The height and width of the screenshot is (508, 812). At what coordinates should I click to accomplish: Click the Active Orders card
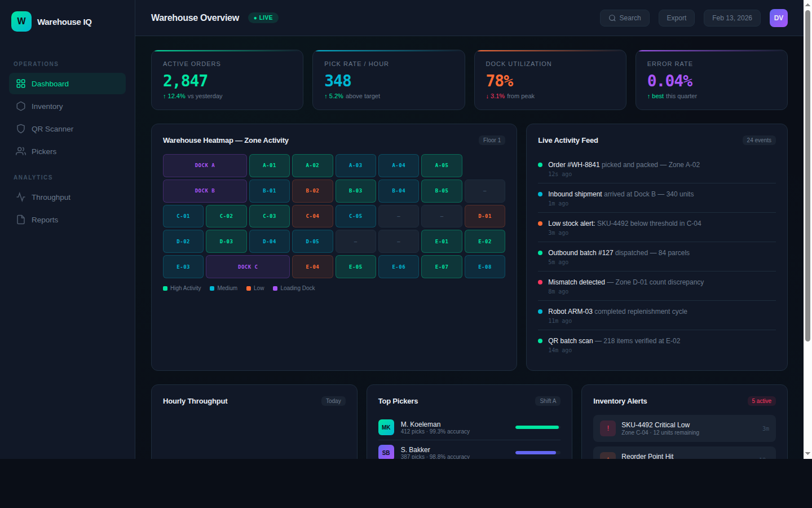[x=227, y=80]
